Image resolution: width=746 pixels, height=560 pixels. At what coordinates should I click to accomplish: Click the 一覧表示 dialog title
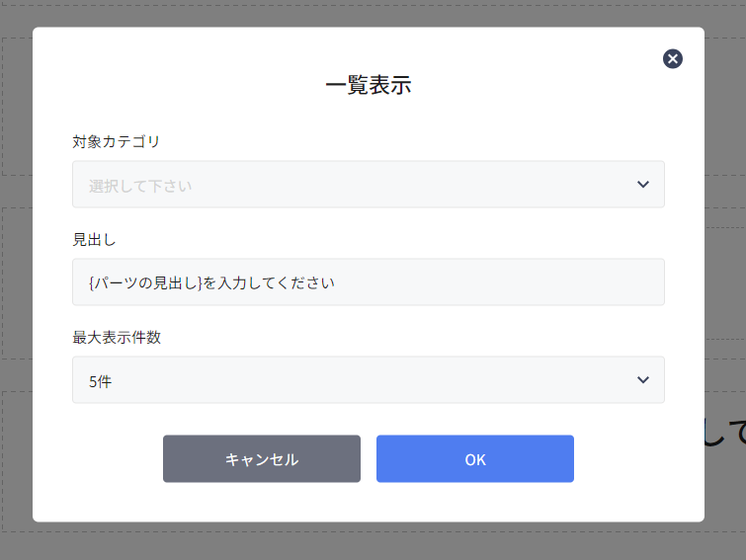(368, 85)
